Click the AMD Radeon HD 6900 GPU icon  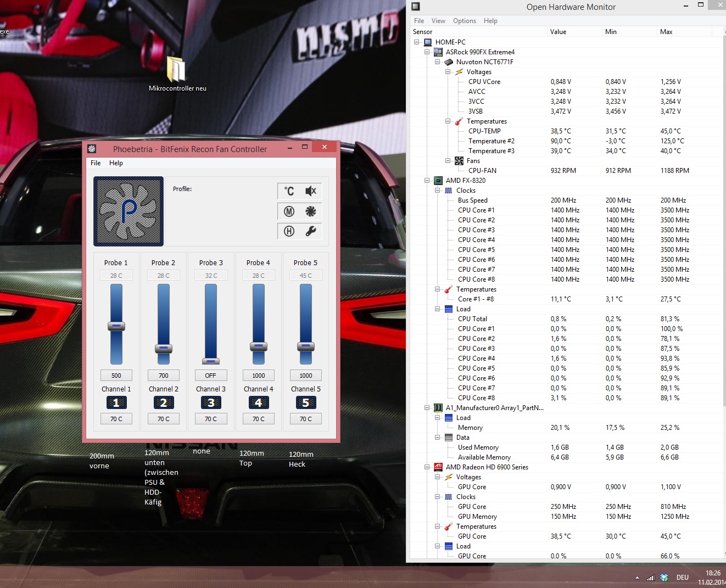click(438, 467)
